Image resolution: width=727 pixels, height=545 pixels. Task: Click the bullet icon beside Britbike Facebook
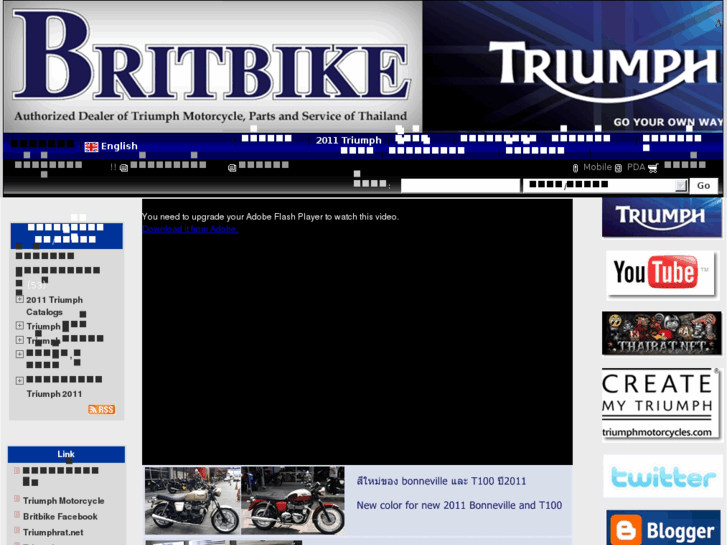[x=17, y=515]
